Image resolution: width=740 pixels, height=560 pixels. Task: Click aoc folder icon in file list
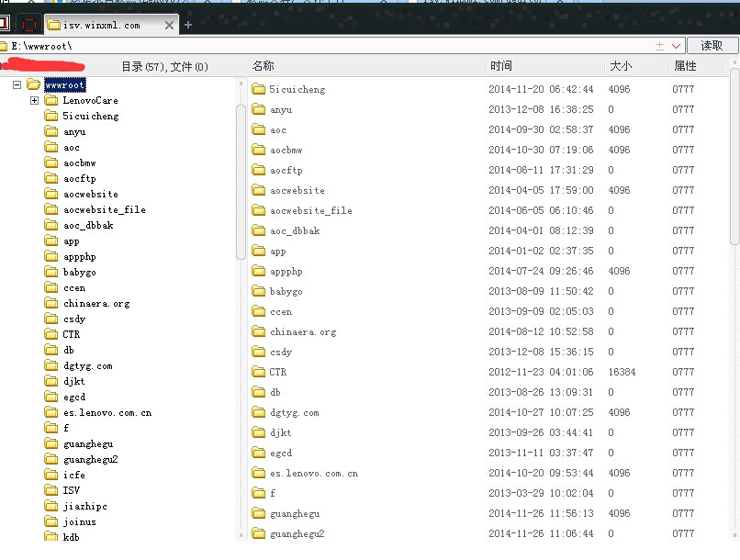258,129
